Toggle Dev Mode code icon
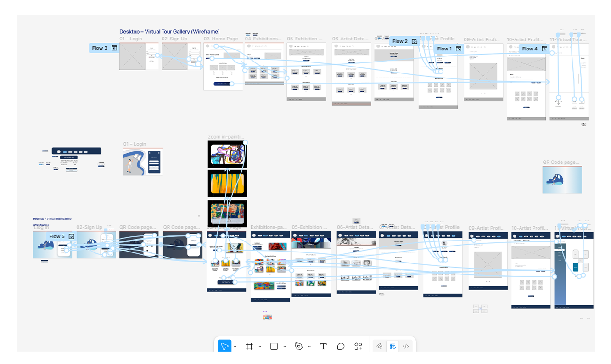 (x=406, y=347)
